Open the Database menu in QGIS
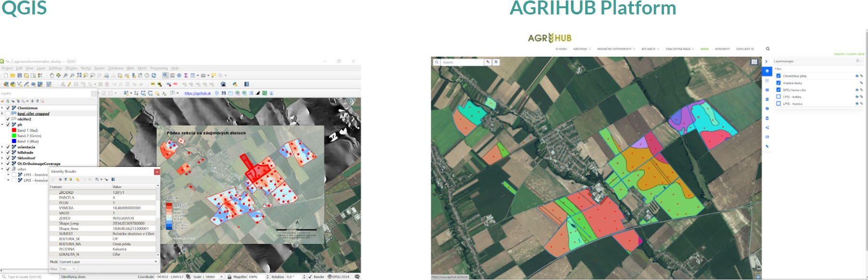868x280 pixels. tap(115, 68)
